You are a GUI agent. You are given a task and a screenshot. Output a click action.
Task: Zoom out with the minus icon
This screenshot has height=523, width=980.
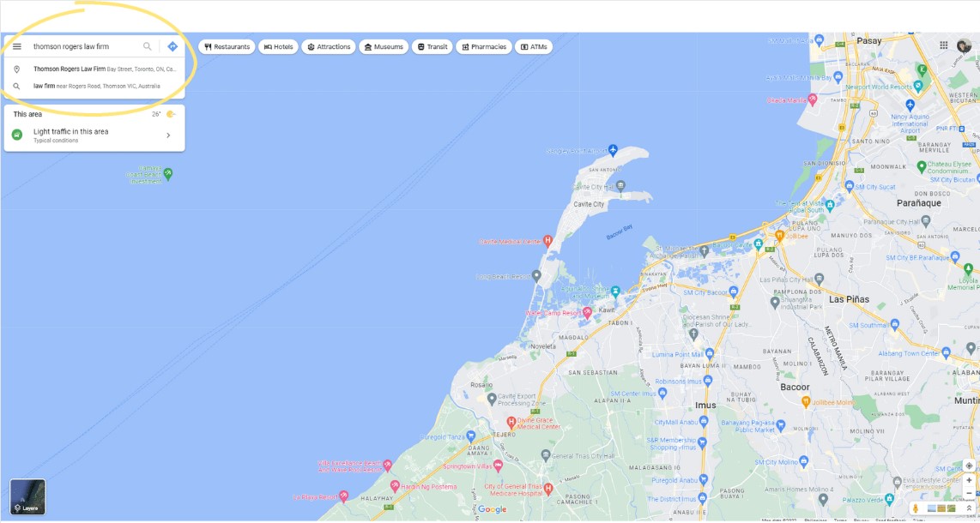969,493
